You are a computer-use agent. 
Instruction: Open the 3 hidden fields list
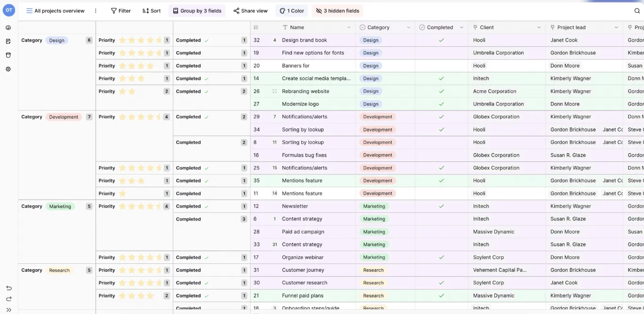click(338, 11)
